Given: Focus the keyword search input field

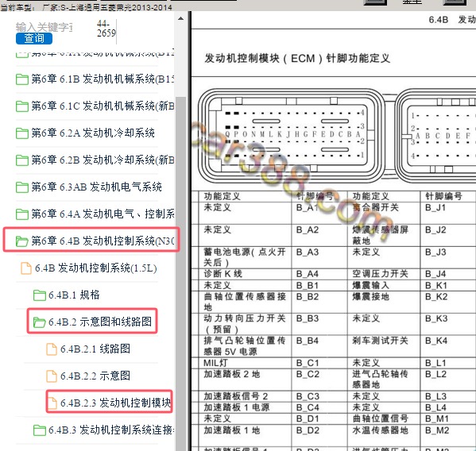Looking at the screenshot, I should 44,27.
